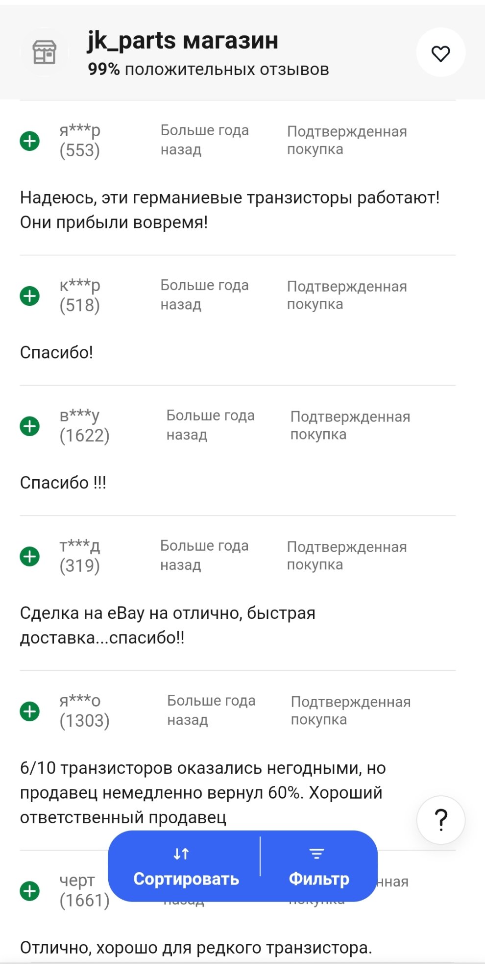Open help with the question mark button
The height and width of the screenshot is (980, 485).
[x=440, y=819]
